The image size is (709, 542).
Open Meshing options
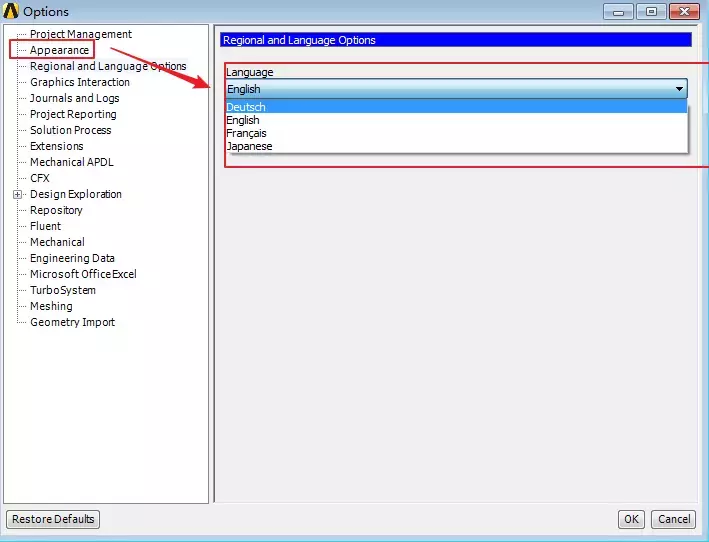[51, 306]
